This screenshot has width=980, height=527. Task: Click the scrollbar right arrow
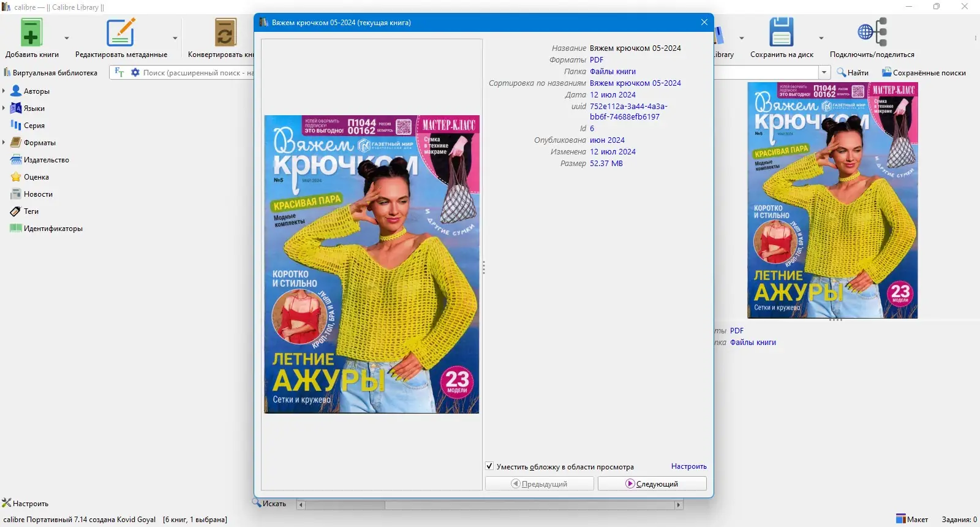pos(679,505)
